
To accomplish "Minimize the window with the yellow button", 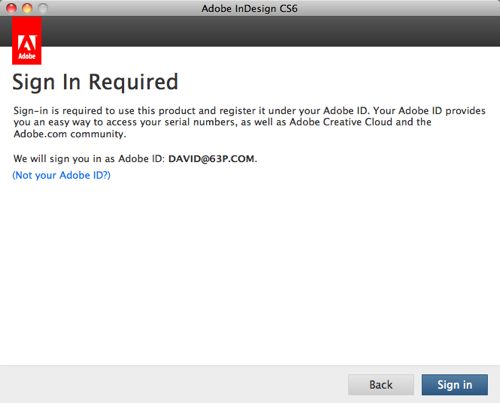I will (x=27, y=8).
